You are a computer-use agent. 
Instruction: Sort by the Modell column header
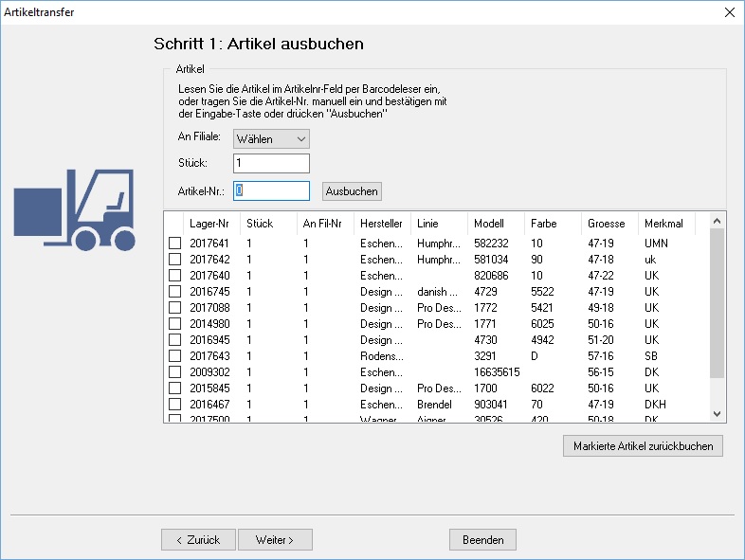(496, 224)
